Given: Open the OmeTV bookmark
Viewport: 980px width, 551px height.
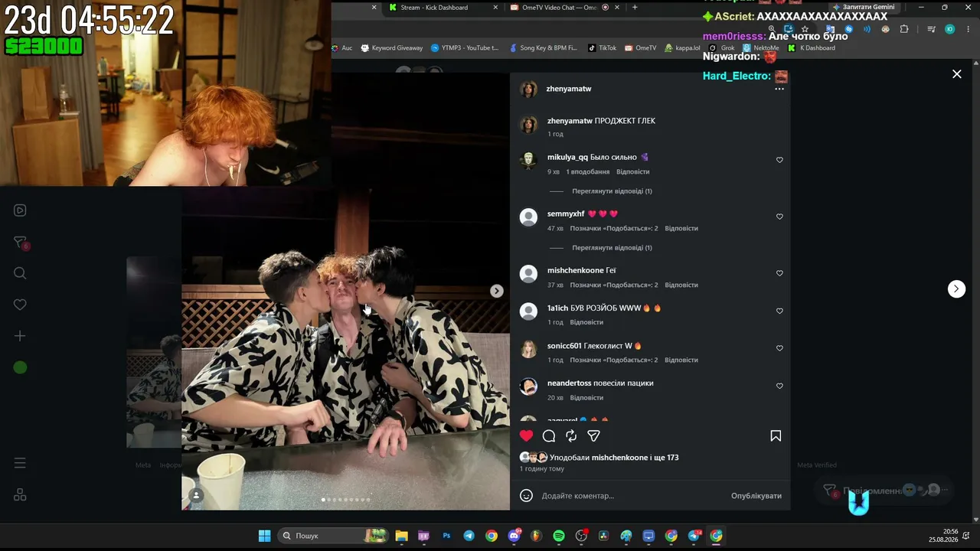Looking at the screenshot, I should pyautogui.click(x=640, y=48).
